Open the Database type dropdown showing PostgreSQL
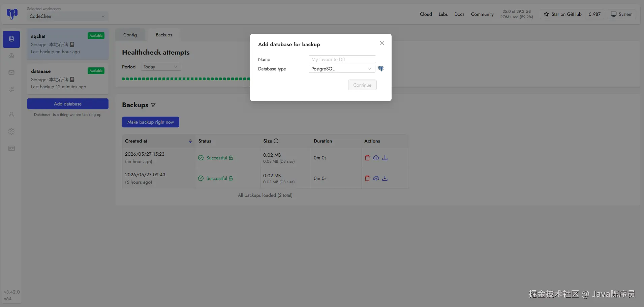Viewport: 644px width, 307px height. (342, 69)
